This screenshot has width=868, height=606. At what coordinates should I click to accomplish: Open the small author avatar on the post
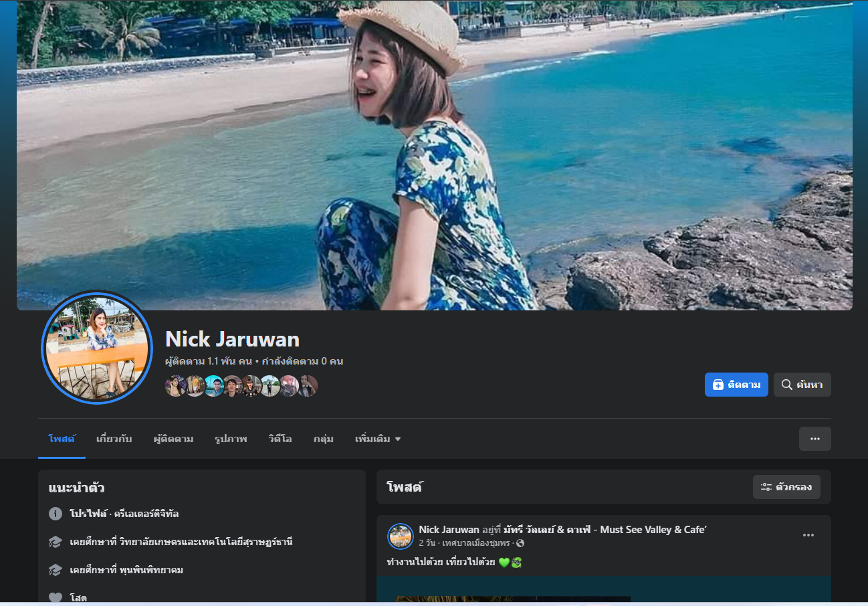(401, 536)
